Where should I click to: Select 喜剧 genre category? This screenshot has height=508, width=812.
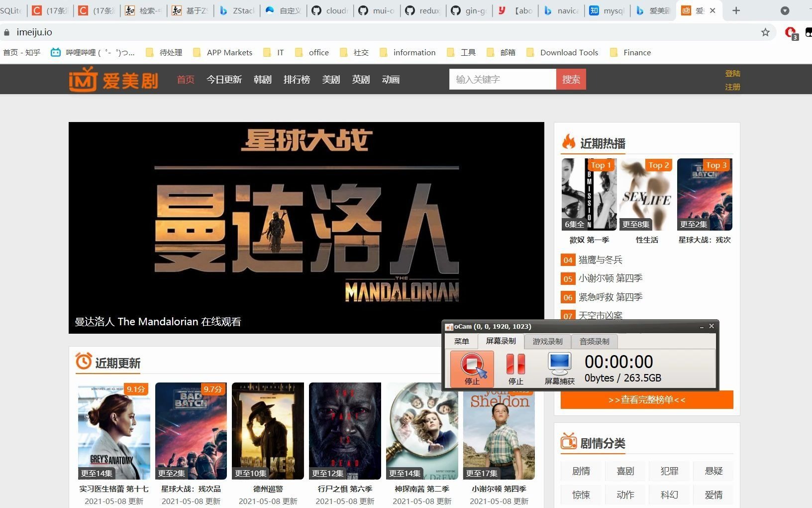(625, 471)
